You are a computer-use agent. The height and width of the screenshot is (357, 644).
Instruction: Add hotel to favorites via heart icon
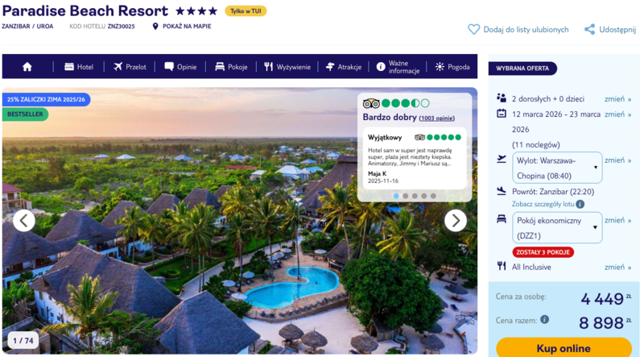click(x=474, y=30)
